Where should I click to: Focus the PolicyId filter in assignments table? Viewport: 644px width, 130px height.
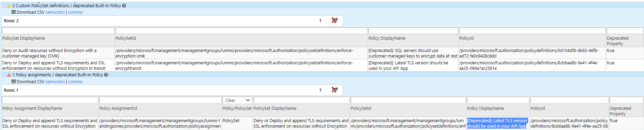569,100
